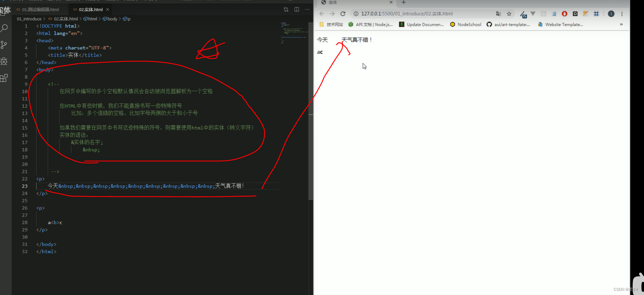
Task: Open the Source Control view icon
Action: [4, 45]
